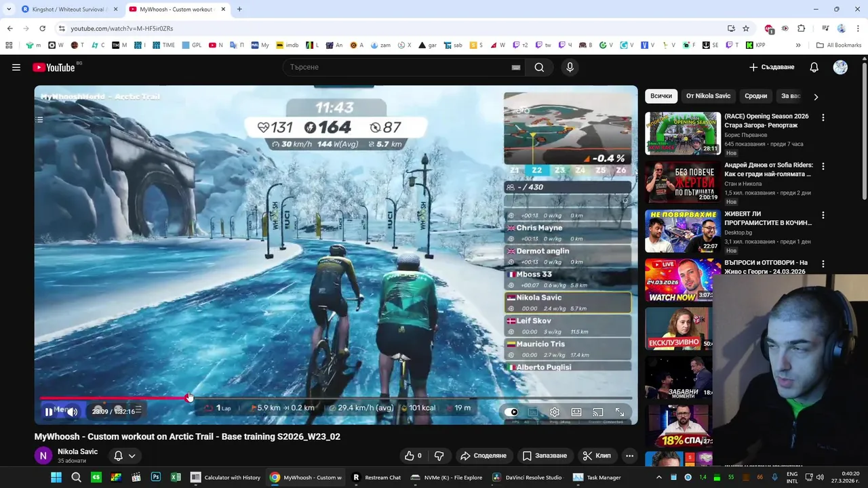Image resolution: width=868 pixels, height=488 pixels.
Task: Open ЖИВЕЯТ ЛИ ПРОГРАМИСТИТЕ video thumbnail
Action: click(x=682, y=230)
